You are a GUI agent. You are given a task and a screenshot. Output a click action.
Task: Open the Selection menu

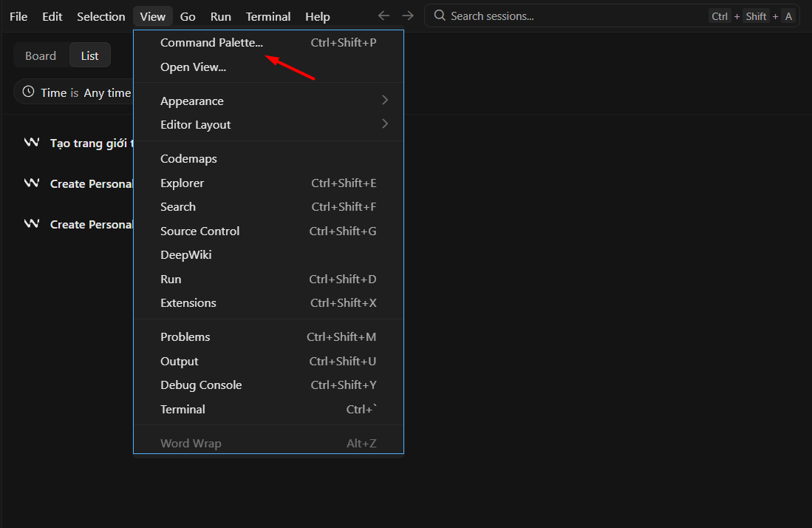tap(101, 16)
